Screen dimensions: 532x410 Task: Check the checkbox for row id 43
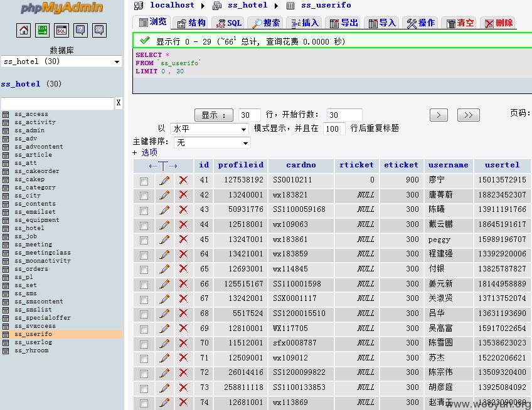[144, 211]
